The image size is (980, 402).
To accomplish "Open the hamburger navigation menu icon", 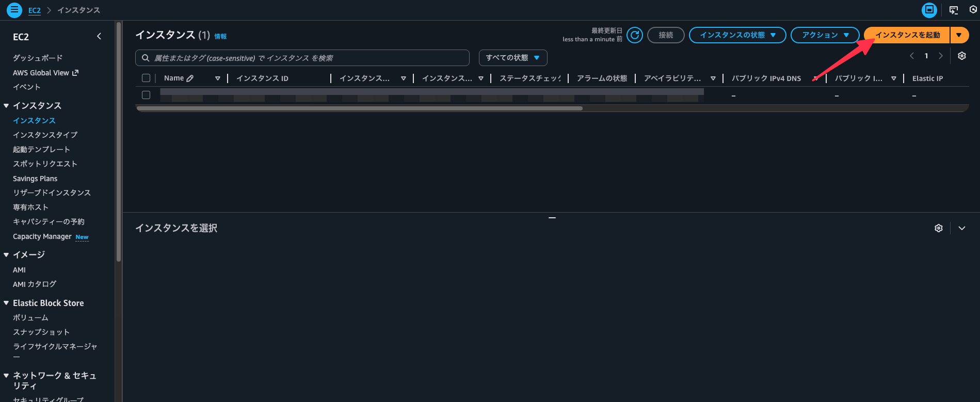I will point(14,10).
